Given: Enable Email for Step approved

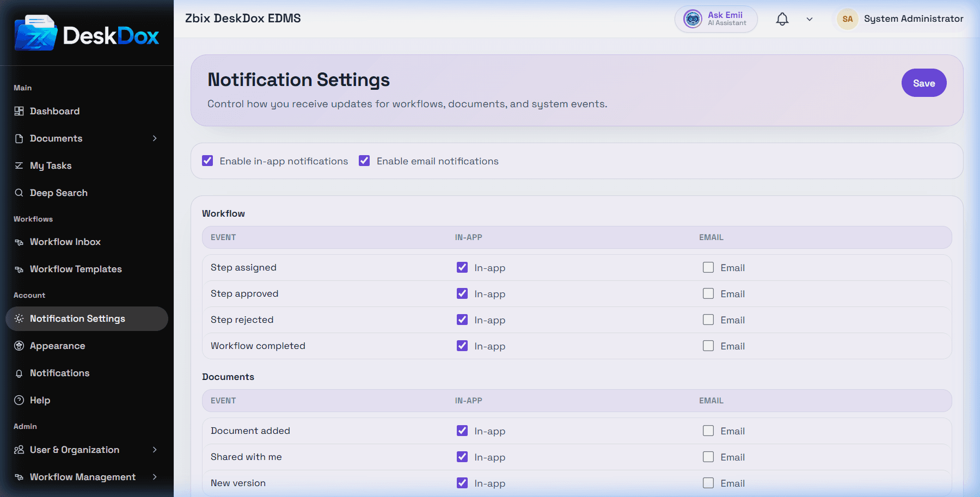Looking at the screenshot, I should click(x=708, y=293).
